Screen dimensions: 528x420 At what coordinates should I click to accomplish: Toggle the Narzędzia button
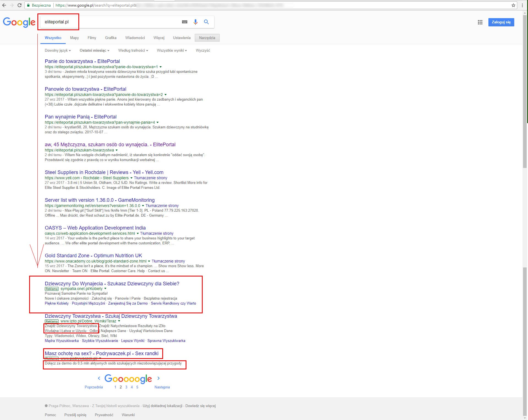pyautogui.click(x=207, y=38)
